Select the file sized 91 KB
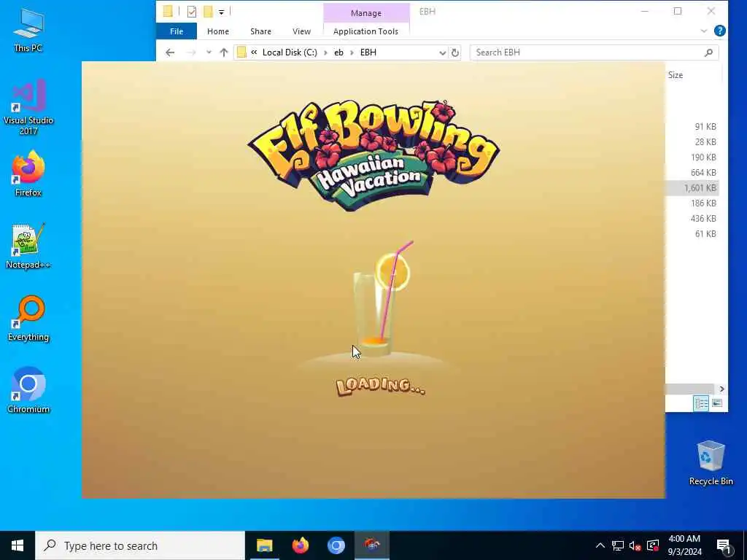The height and width of the screenshot is (560, 747). point(705,127)
